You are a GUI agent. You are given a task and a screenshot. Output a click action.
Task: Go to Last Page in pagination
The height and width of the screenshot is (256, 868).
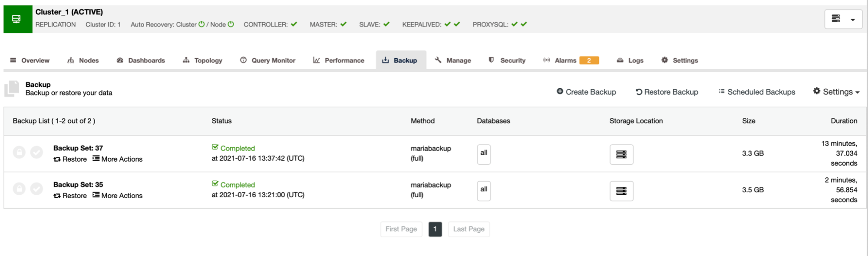point(469,229)
